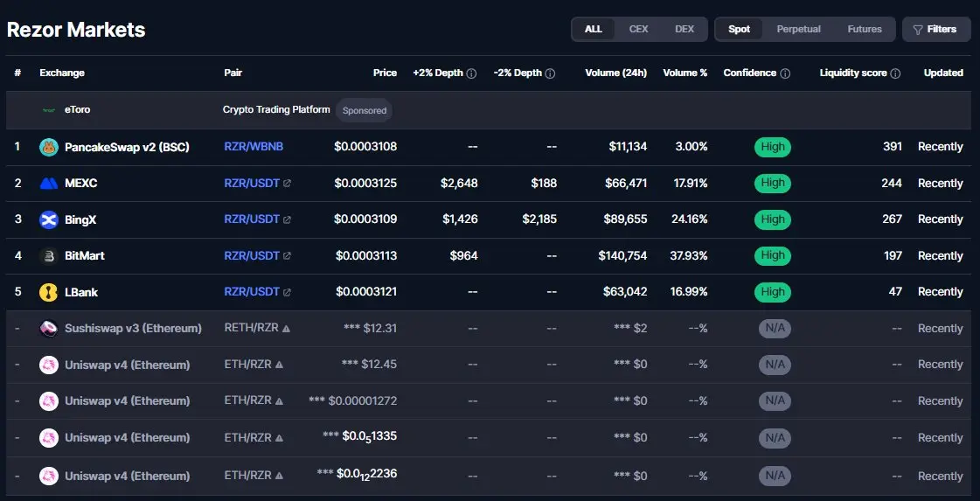The image size is (980, 501).
Task: Click the $2,648 depth value
Action: click(x=459, y=184)
